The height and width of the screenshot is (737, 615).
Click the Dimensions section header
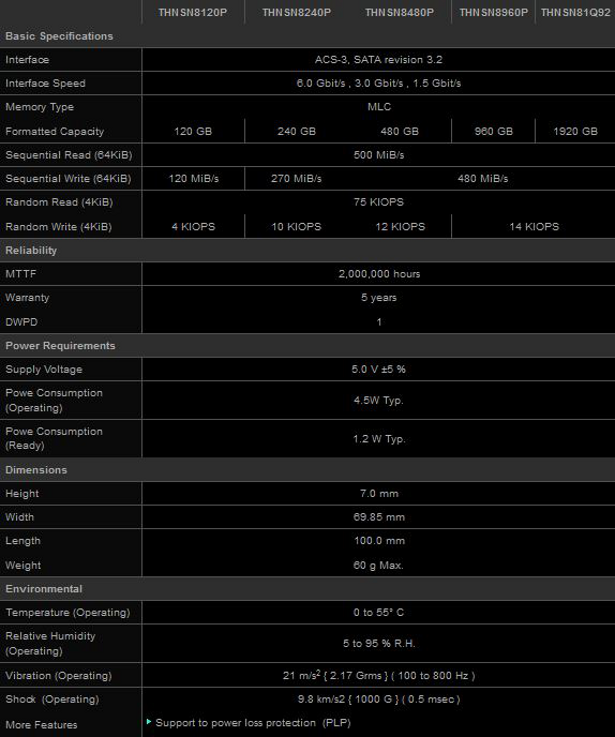pos(36,469)
